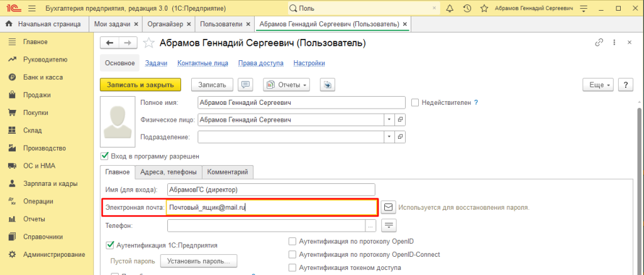Click the Справочники books icon

tap(12, 237)
